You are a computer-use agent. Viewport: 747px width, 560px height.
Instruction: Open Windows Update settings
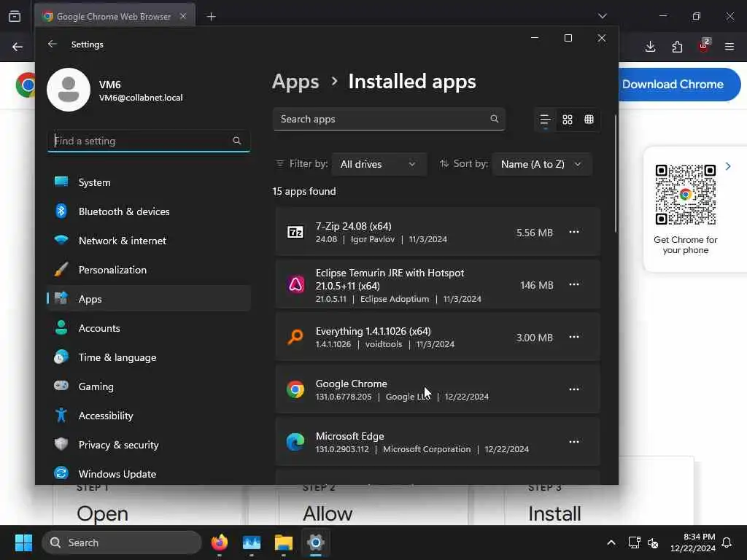149,474
